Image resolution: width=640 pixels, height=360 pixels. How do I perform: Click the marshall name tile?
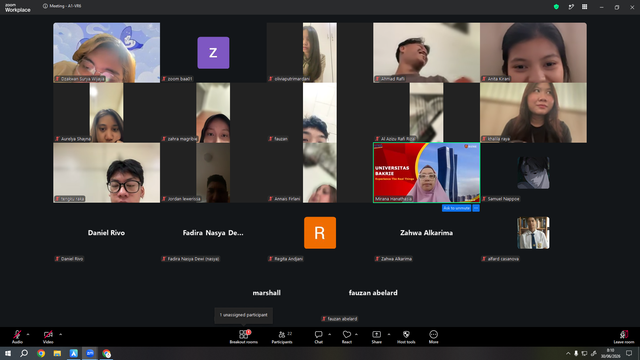coord(267,293)
